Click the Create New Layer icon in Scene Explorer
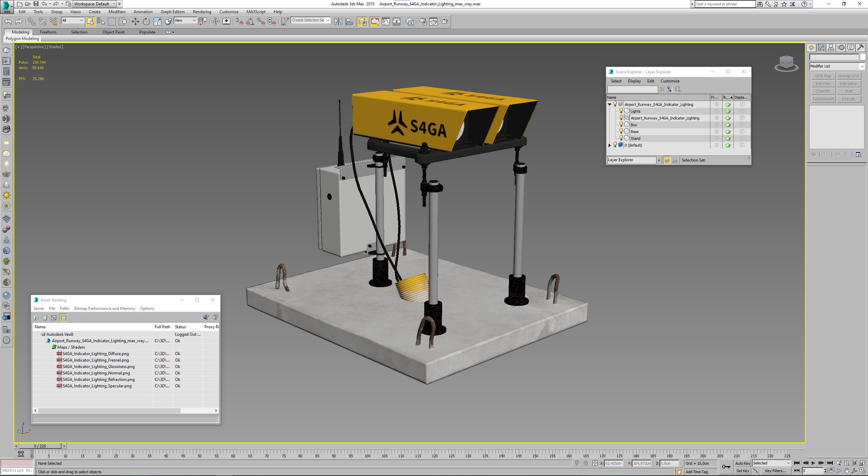Viewport: 868px width, 476px height. [678, 89]
